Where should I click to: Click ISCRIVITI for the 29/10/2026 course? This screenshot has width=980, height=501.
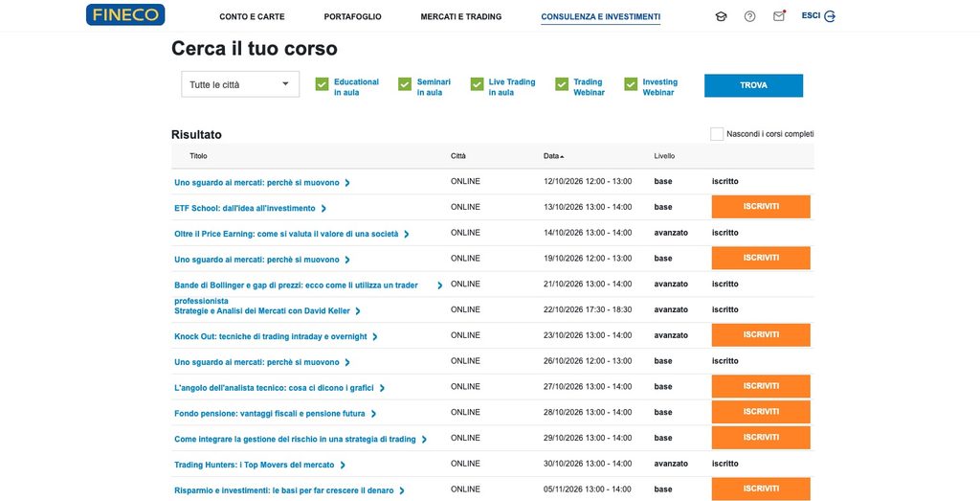click(x=761, y=437)
